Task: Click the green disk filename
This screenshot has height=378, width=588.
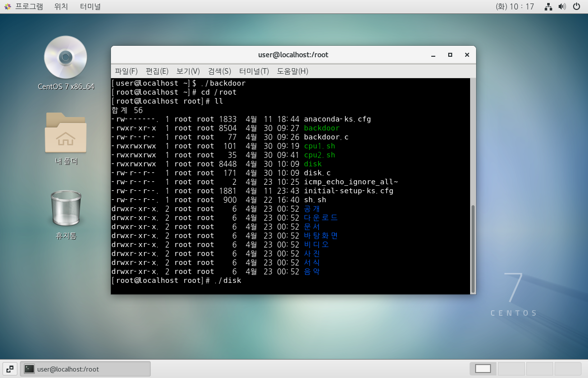Action: [313, 164]
